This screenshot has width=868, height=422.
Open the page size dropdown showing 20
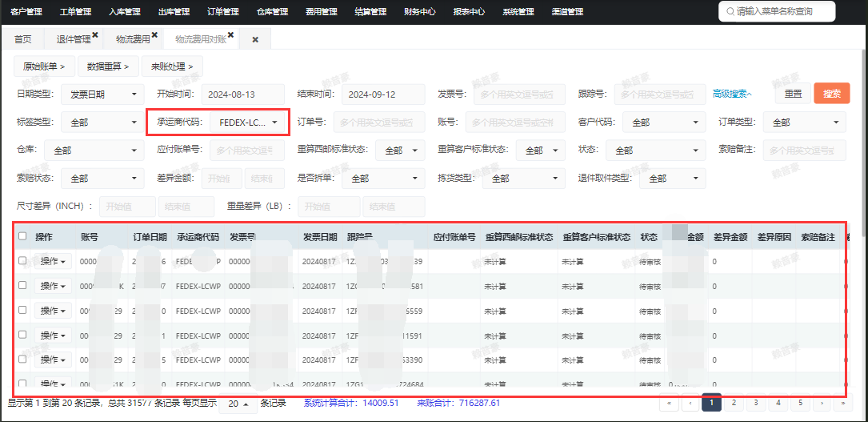click(238, 404)
